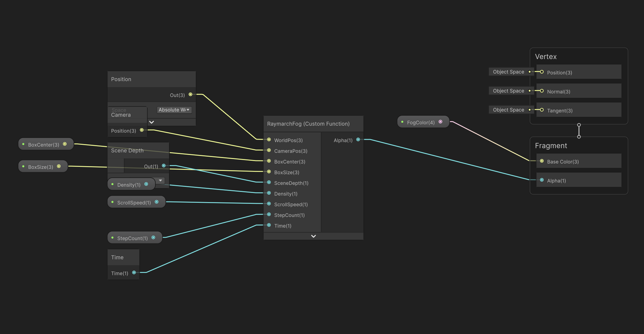Image resolution: width=644 pixels, height=334 pixels.
Task: Collapse the Position node using its chevron
Action: (x=152, y=122)
